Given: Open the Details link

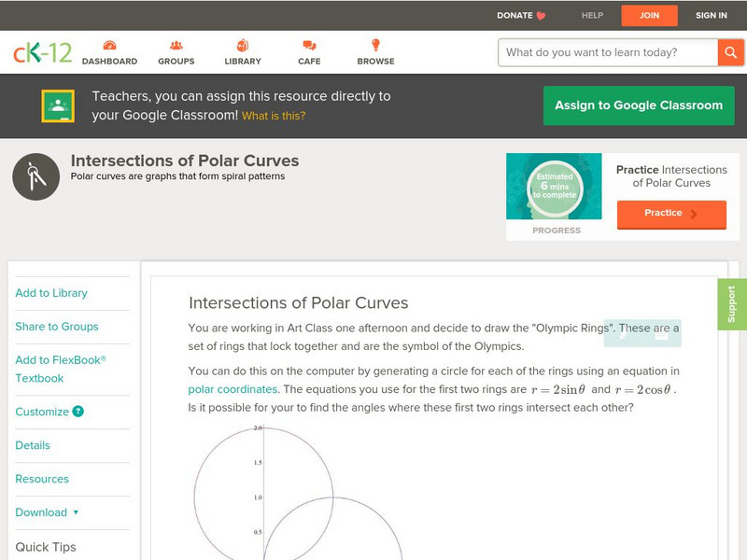Looking at the screenshot, I should (33, 445).
